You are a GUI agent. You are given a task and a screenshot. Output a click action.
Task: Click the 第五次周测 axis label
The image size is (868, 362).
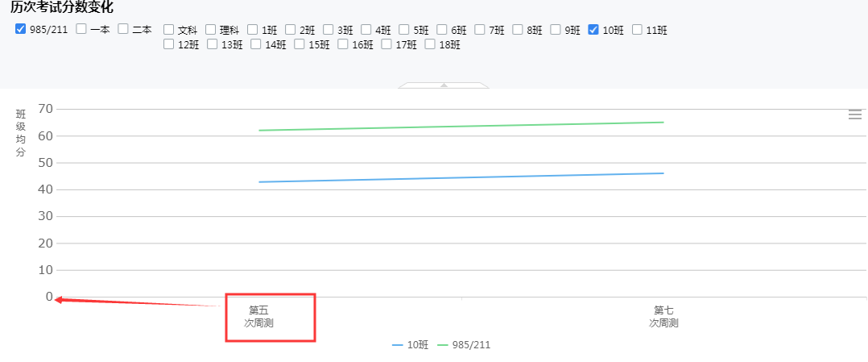(x=258, y=317)
